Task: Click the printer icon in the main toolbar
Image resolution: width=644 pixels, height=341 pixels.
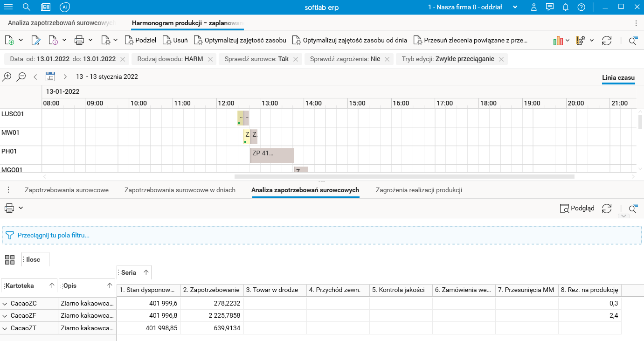Action: click(x=79, y=41)
